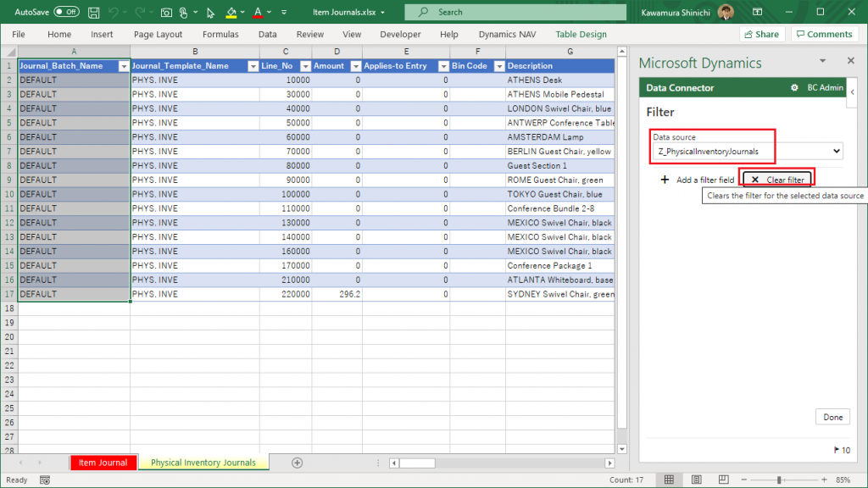
Task: Apply the red font color icon
Action: [258, 12]
